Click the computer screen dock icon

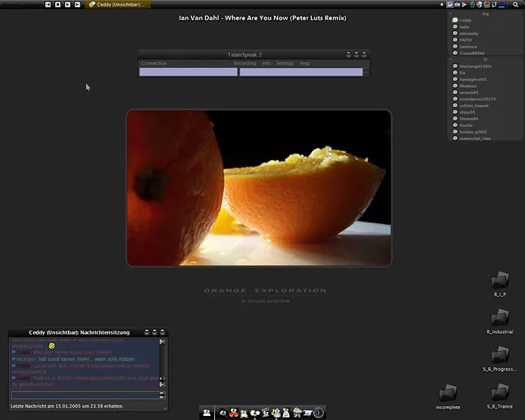click(x=308, y=413)
